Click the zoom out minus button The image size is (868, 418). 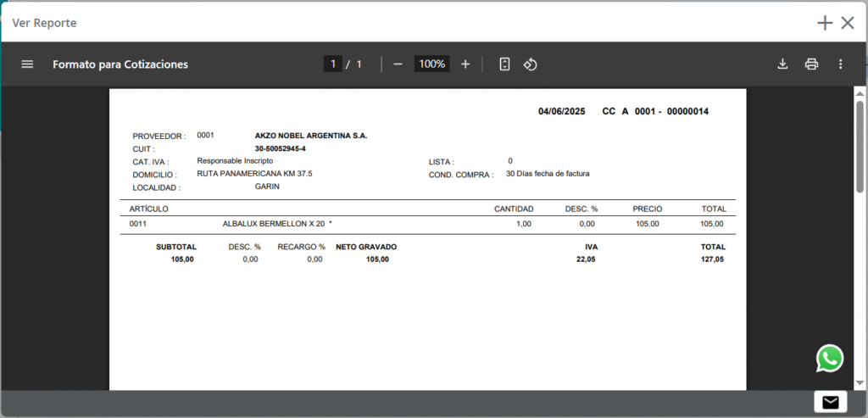click(x=398, y=64)
